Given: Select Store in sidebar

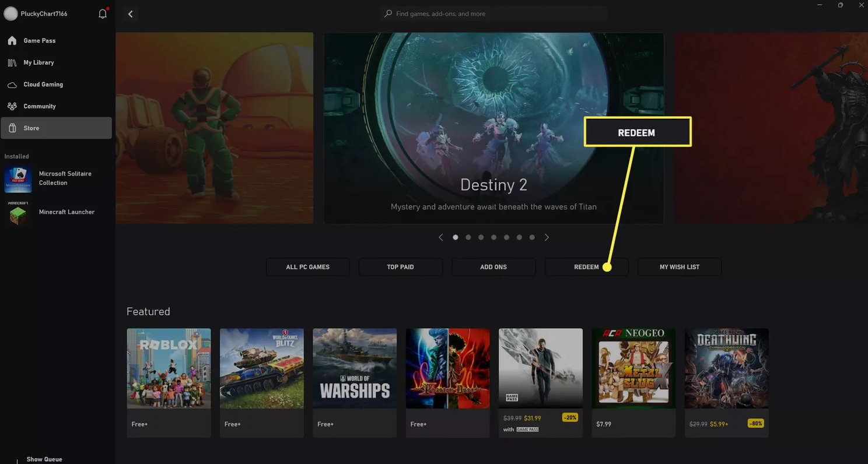Looking at the screenshot, I should point(56,128).
